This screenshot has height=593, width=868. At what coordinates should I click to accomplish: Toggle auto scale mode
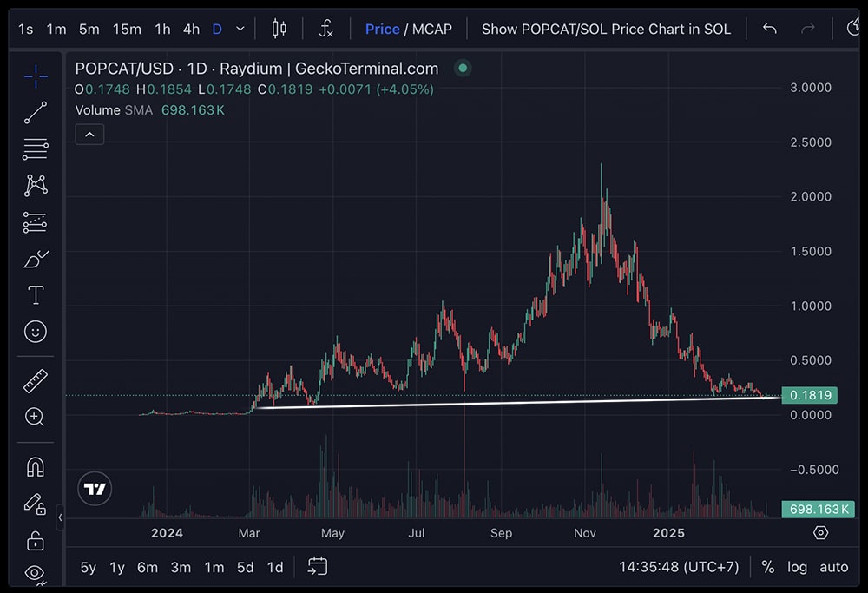pyautogui.click(x=833, y=567)
